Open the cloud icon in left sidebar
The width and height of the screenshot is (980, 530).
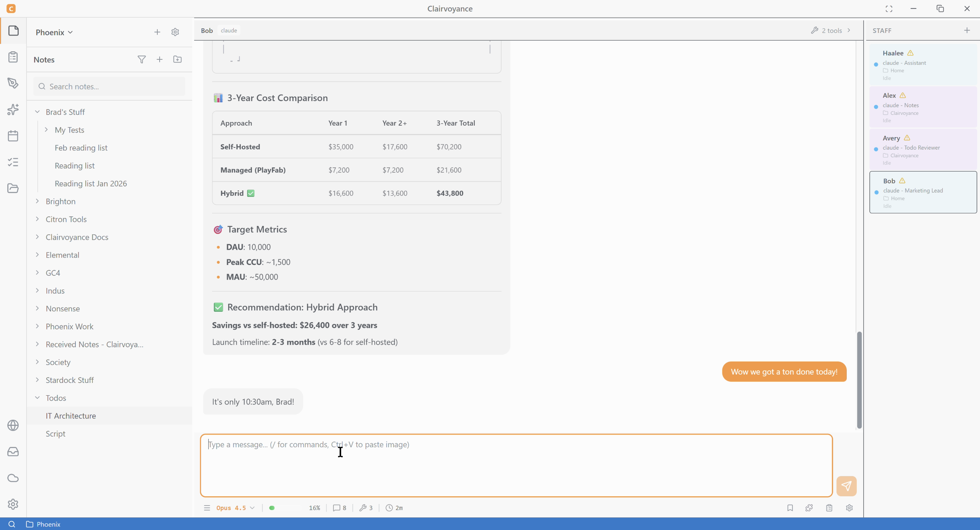[13, 478]
